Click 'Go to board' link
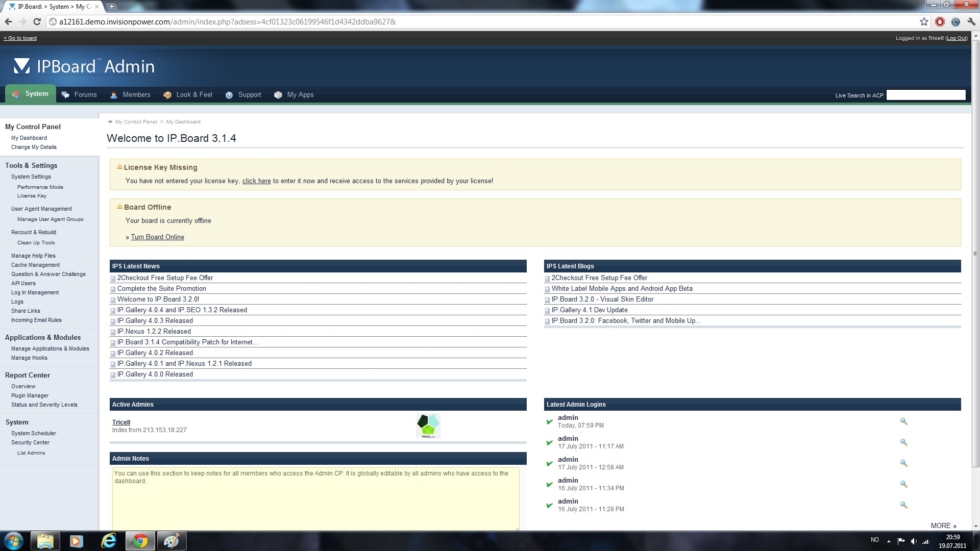This screenshot has width=980, height=551. (x=20, y=38)
